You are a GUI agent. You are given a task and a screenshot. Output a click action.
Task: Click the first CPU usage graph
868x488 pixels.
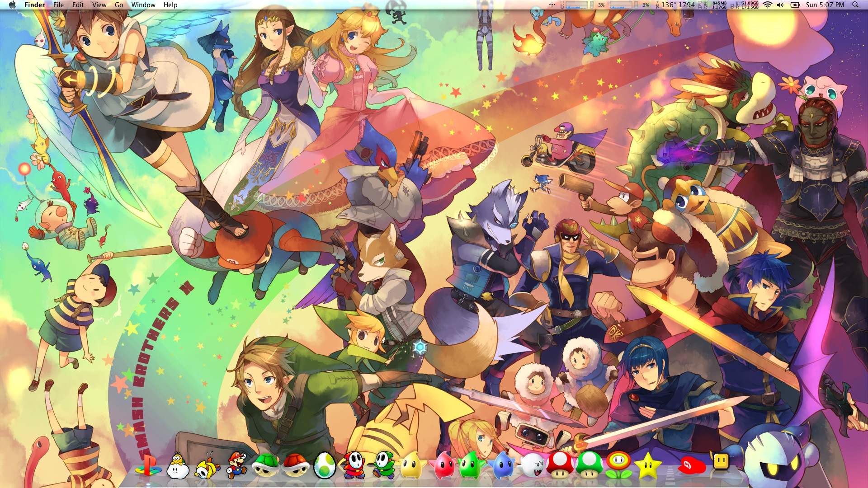pyautogui.click(x=576, y=5)
